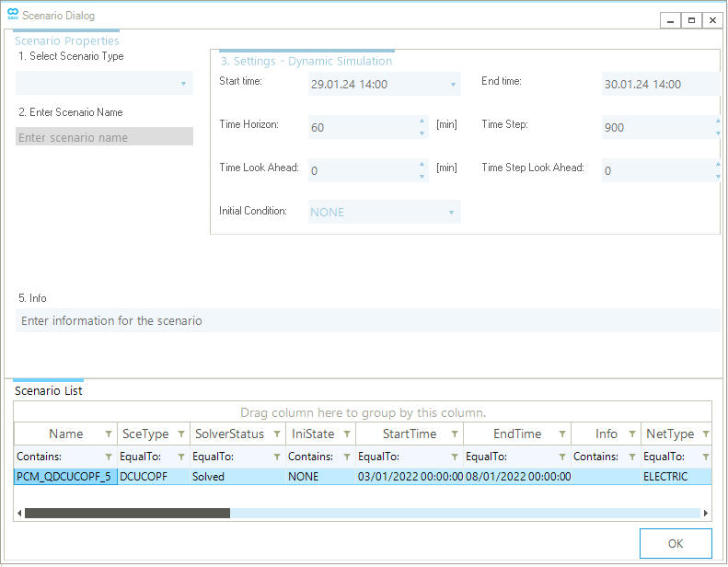Open the Initial Condition NONE dropdown
728x567 pixels.
(x=451, y=213)
